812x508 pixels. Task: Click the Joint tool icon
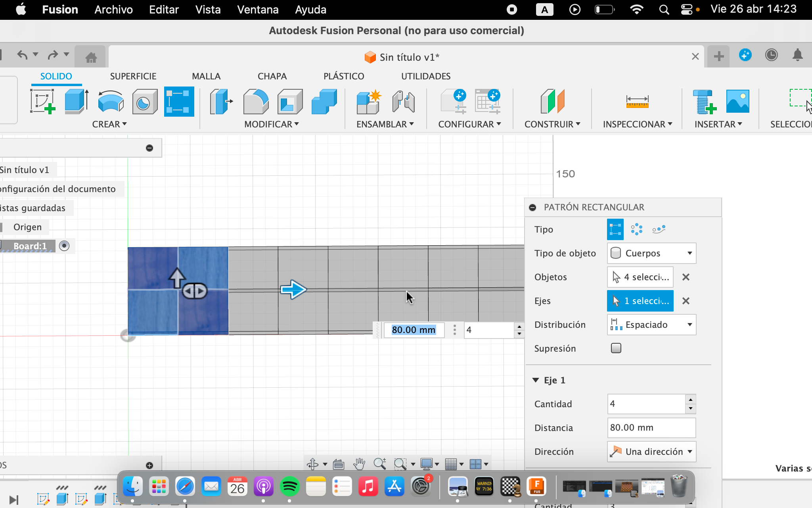point(403,101)
